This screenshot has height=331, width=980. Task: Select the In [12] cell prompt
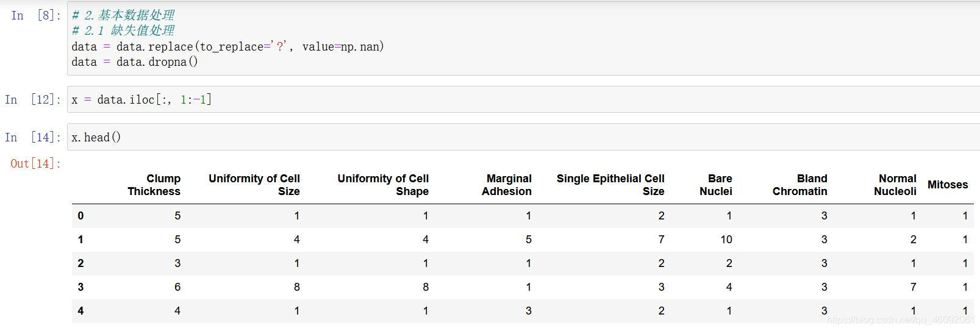pos(33,99)
